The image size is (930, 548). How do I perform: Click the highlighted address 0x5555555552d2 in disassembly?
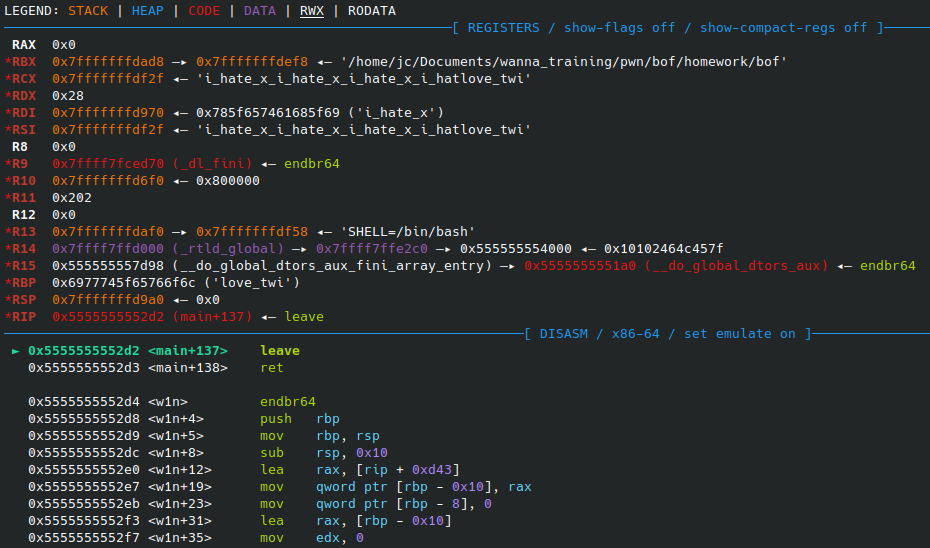pos(84,351)
